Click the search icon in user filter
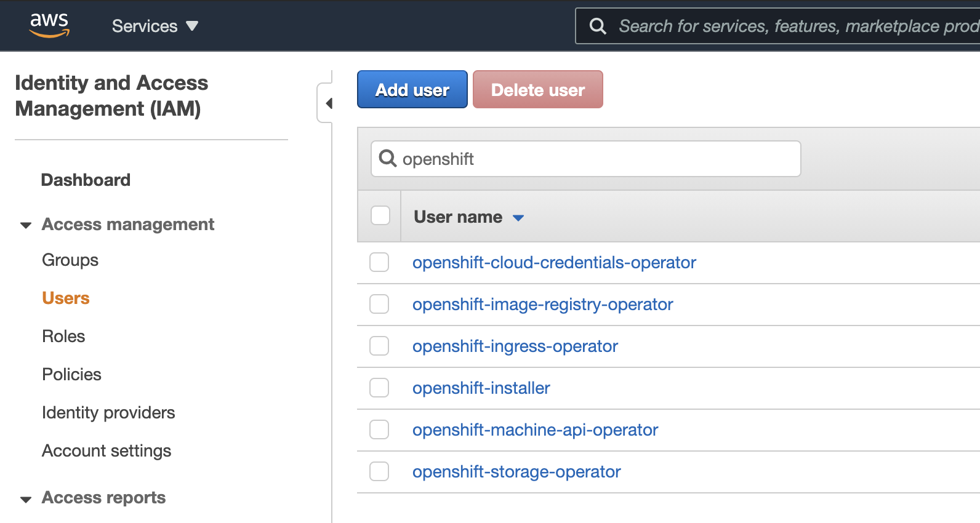Image resolution: width=980 pixels, height=523 pixels. coord(387,158)
